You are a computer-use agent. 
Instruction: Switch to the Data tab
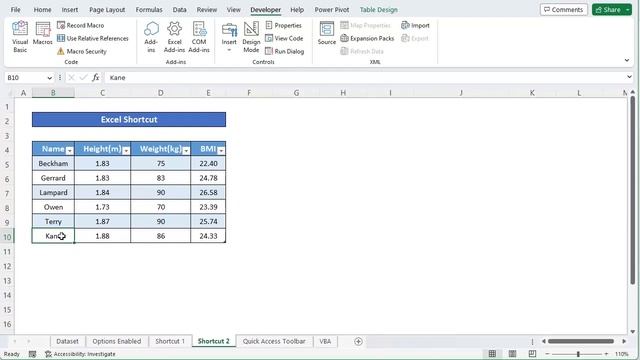tap(180, 9)
